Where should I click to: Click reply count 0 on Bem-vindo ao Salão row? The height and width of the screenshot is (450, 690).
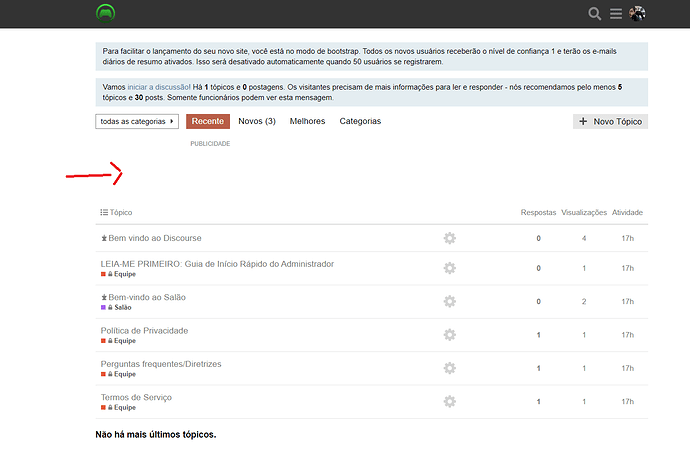coord(538,302)
